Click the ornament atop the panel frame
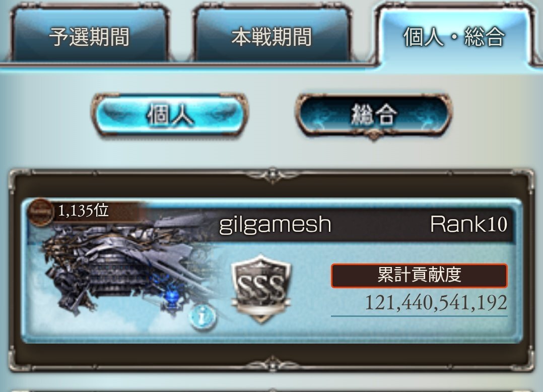 click(x=272, y=175)
